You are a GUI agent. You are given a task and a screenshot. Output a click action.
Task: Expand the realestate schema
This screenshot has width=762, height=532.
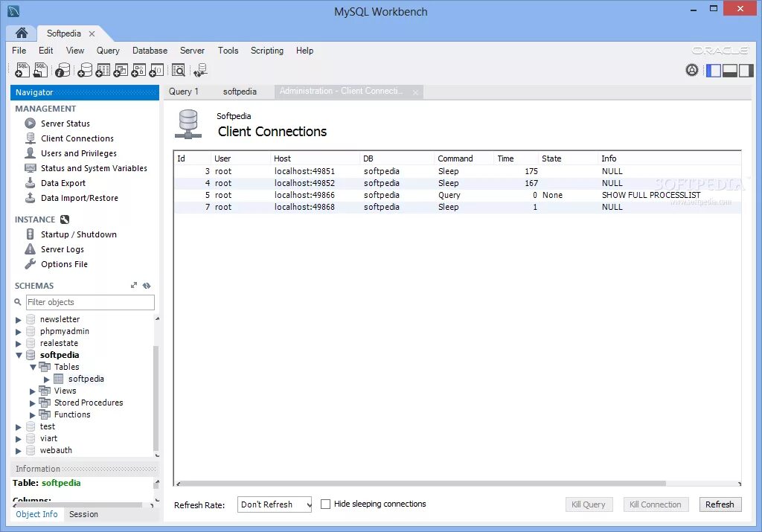(x=19, y=344)
